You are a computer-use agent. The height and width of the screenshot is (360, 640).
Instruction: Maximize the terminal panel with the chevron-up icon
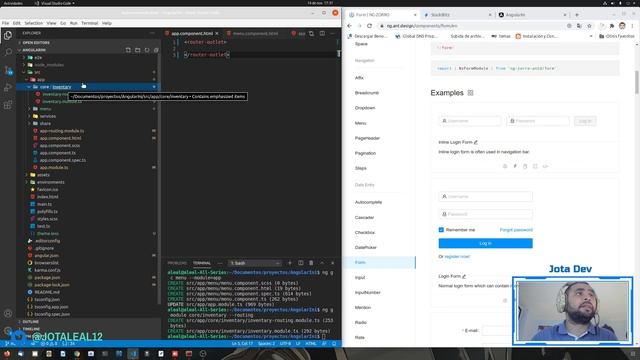[322, 263]
